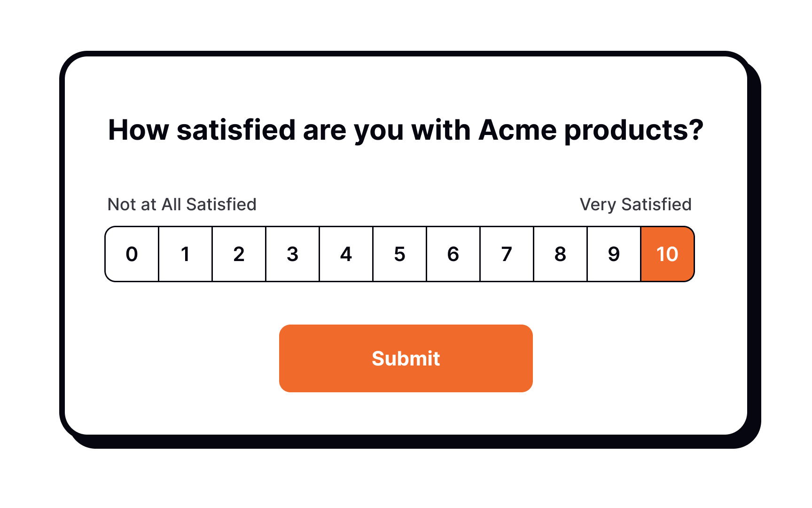Click the survey question heading

(x=406, y=130)
